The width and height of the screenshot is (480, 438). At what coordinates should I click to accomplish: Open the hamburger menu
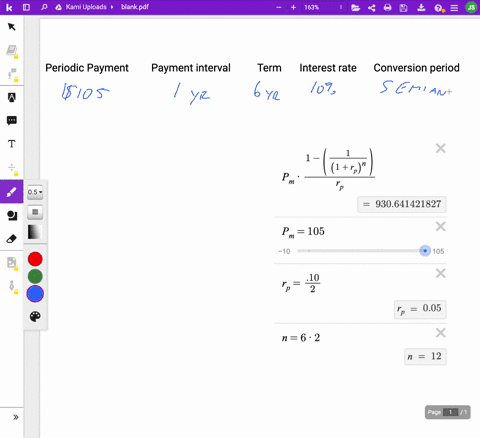point(454,7)
